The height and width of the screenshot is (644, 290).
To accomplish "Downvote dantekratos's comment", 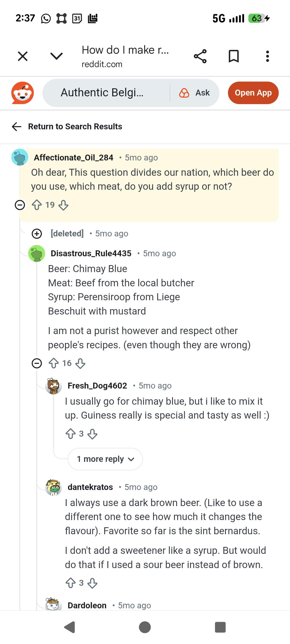I will tap(92, 583).
